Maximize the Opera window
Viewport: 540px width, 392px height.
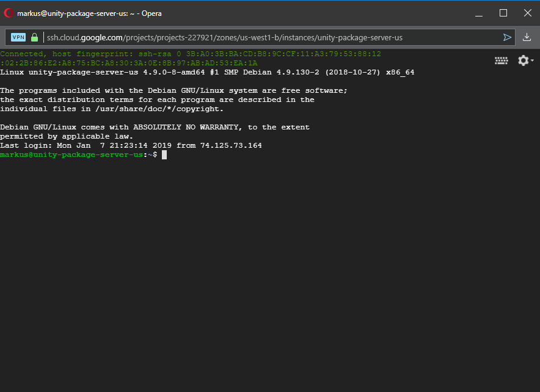click(x=503, y=13)
